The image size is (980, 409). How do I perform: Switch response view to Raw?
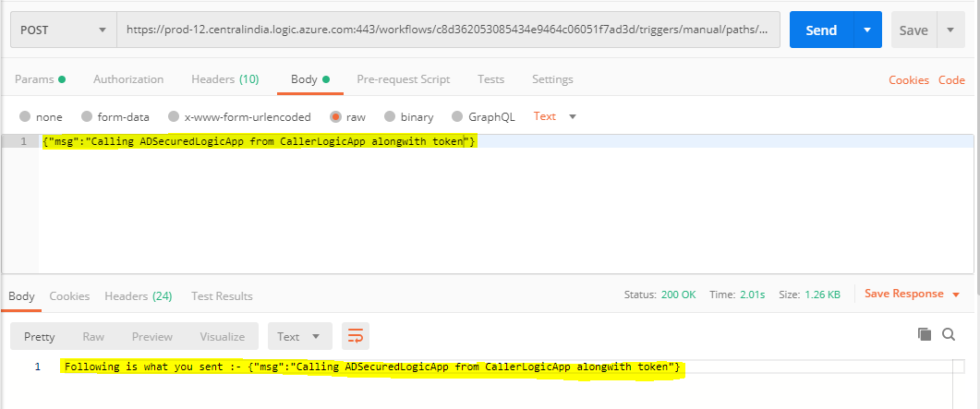pyautogui.click(x=93, y=337)
